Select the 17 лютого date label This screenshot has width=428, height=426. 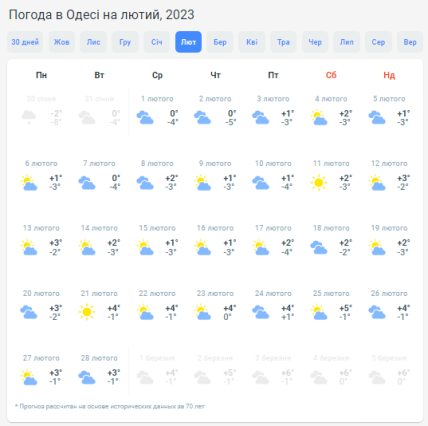point(273,228)
